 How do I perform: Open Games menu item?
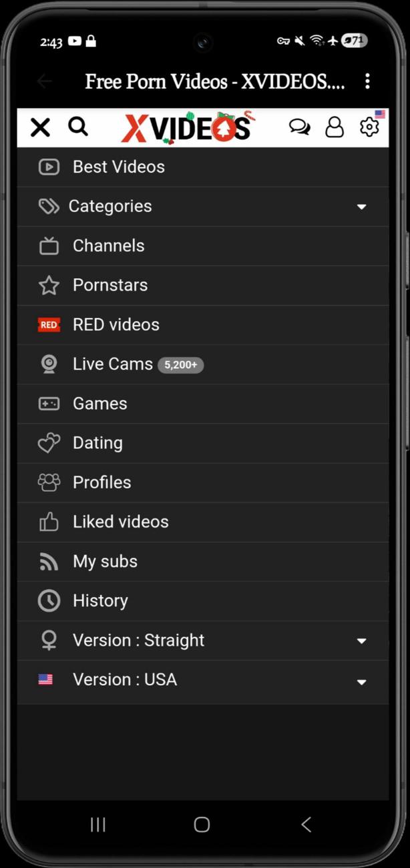[x=203, y=404]
